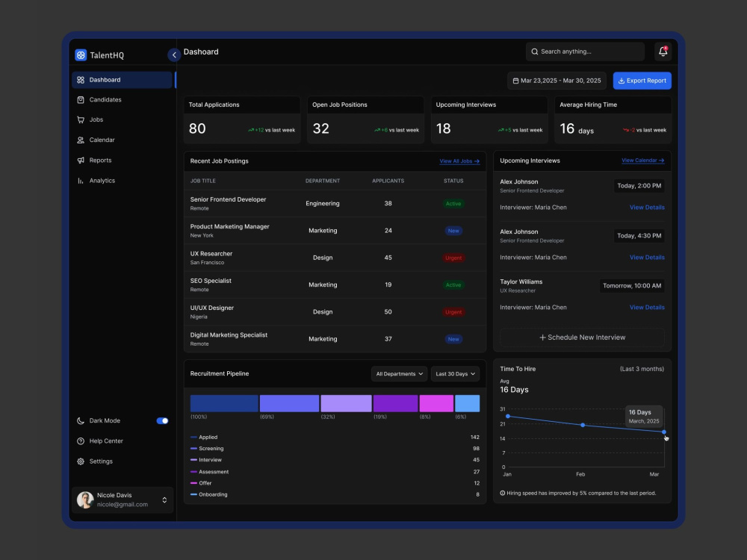Click the light blue Onboarding pipeline bar
This screenshot has width=747, height=560.
pyautogui.click(x=468, y=404)
